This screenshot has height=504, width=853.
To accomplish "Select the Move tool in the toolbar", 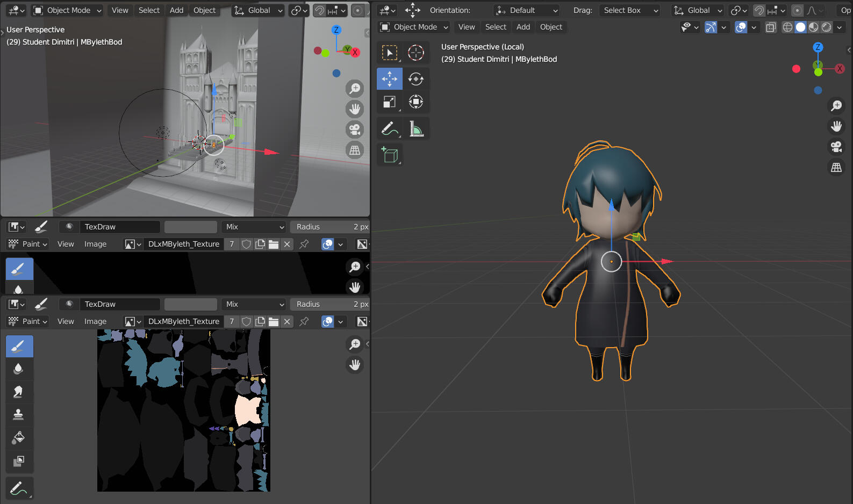I will 390,79.
